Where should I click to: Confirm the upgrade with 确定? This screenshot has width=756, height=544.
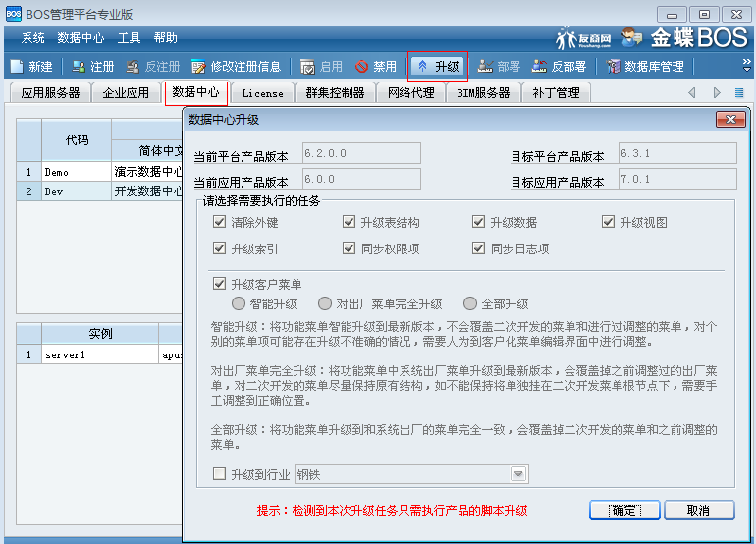tap(624, 510)
